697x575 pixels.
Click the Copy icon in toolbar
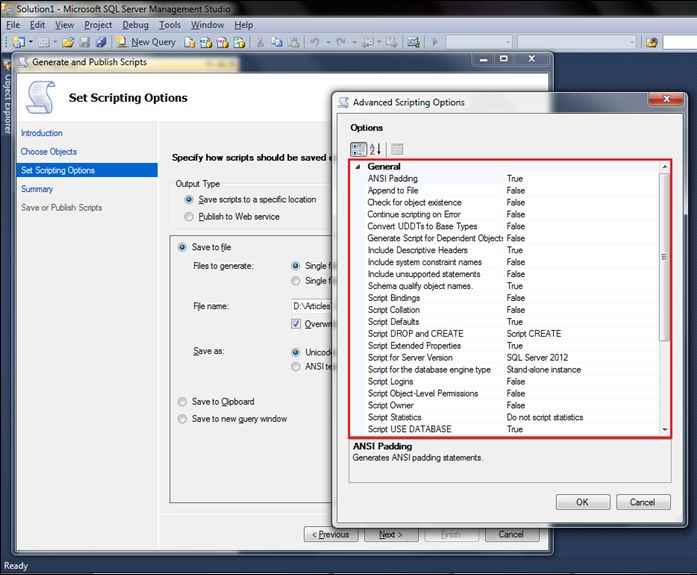coord(277,43)
